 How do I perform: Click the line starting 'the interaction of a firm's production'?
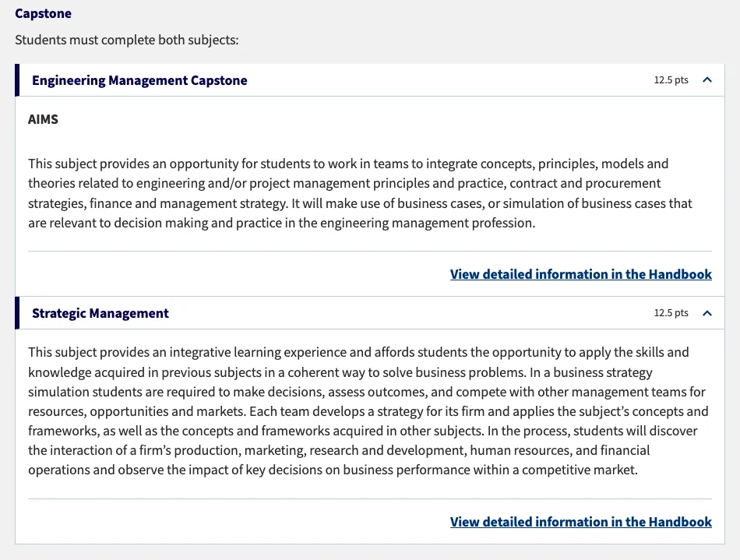(339, 450)
